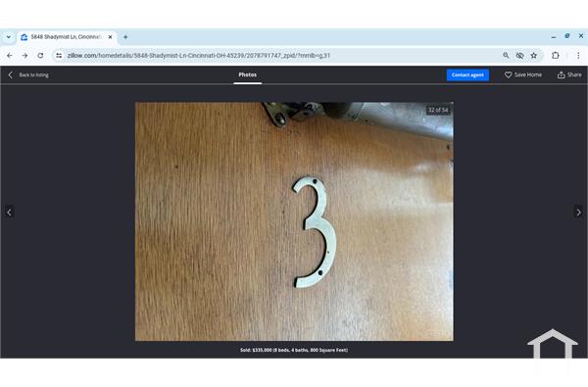The image size is (588, 387).
Task: Click the sold price caption text
Action: coord(294,350)
